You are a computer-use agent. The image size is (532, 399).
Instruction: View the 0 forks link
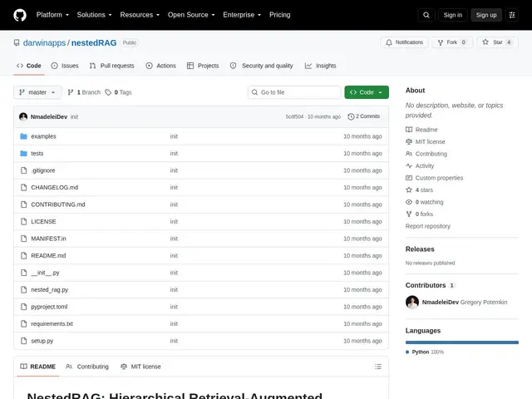click(419, 214)
